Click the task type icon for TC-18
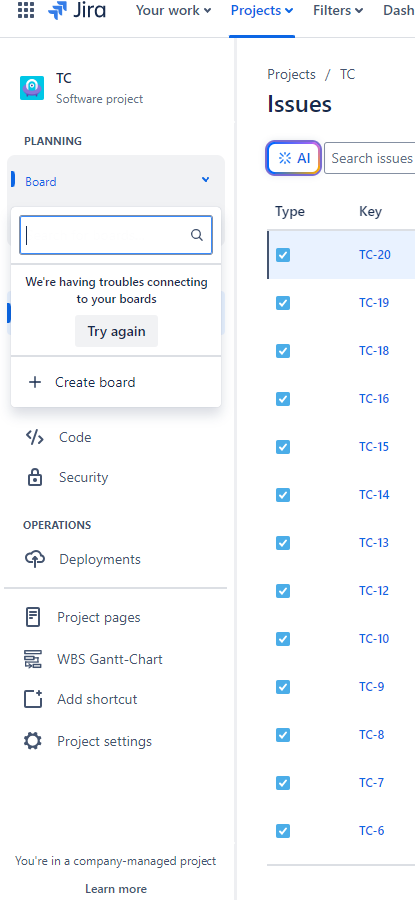 point(283,351)
